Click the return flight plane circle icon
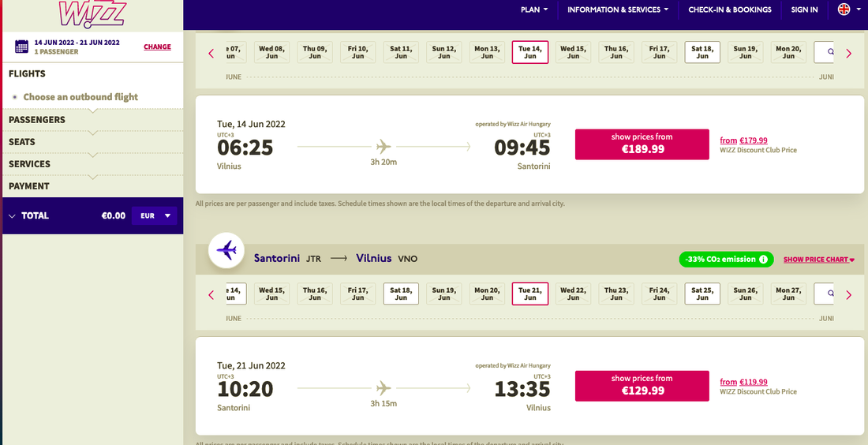Screen dimensions: 868x445 226,251
